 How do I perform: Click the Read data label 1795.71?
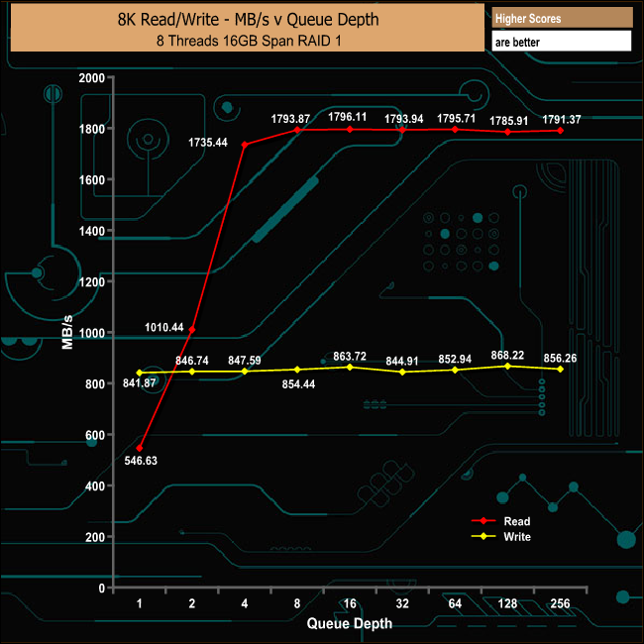tap(456, 119)
